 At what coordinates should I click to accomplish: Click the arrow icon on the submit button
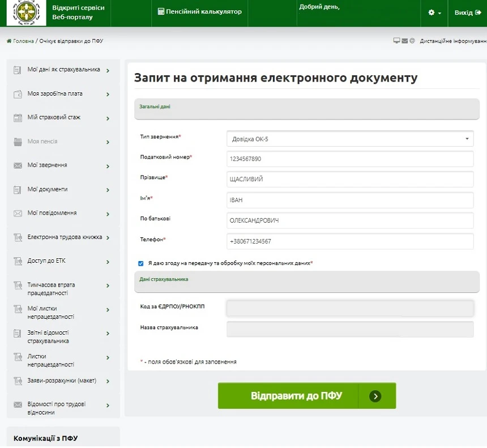[x=375, y=396]
